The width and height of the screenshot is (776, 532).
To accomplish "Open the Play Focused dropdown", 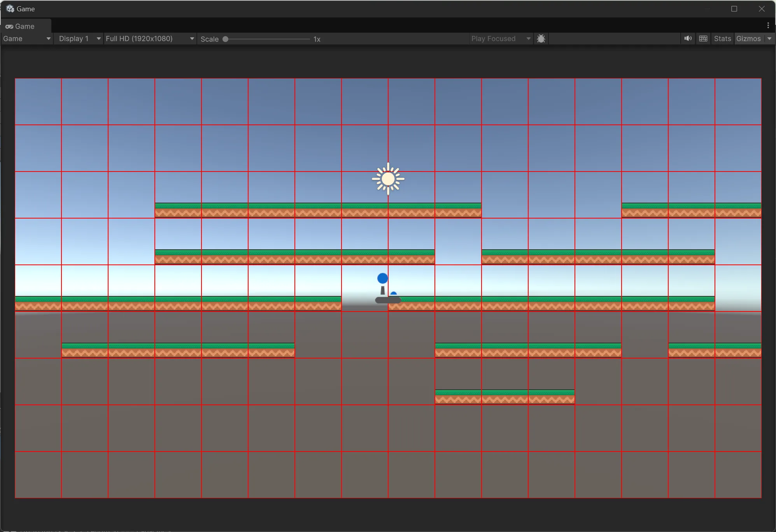I will 500,38.
